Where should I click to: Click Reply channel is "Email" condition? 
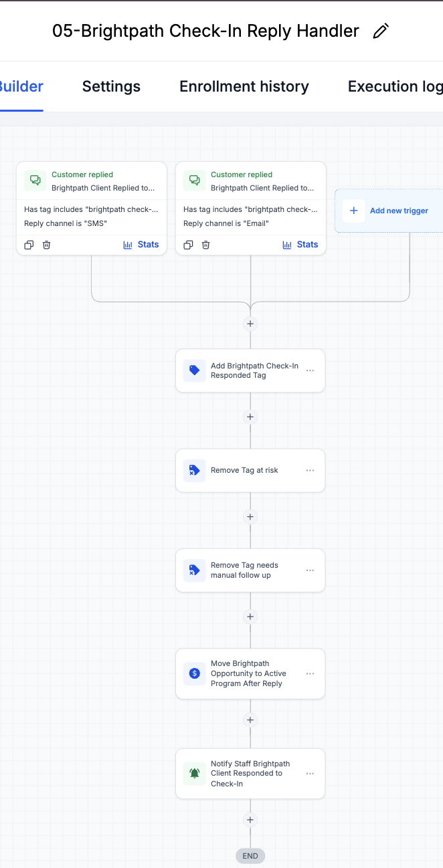tap(225, 223)
